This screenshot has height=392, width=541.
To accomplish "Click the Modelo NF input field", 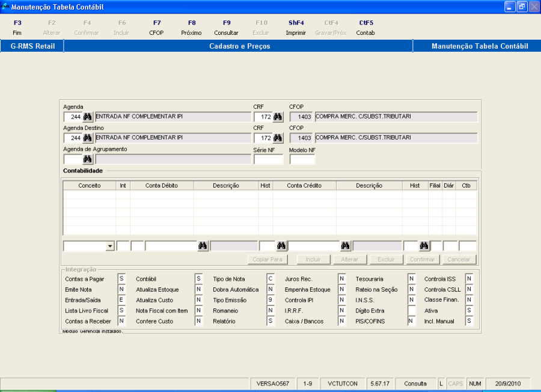I will click(x=302, y=159).
